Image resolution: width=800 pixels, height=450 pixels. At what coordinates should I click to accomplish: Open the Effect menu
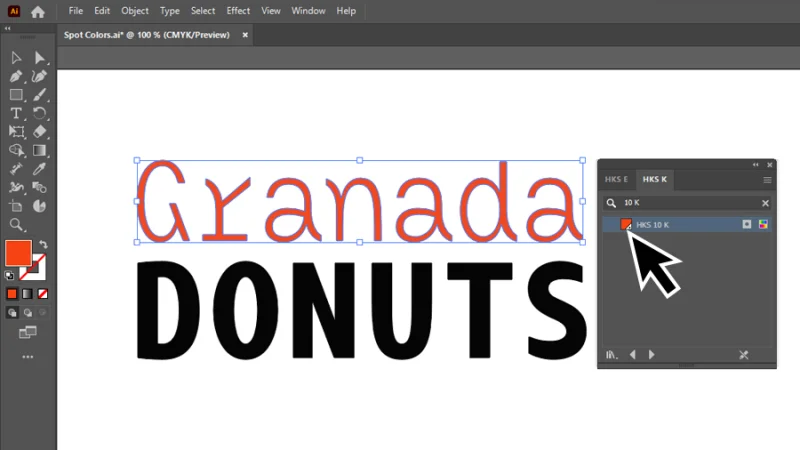point(238,11)
